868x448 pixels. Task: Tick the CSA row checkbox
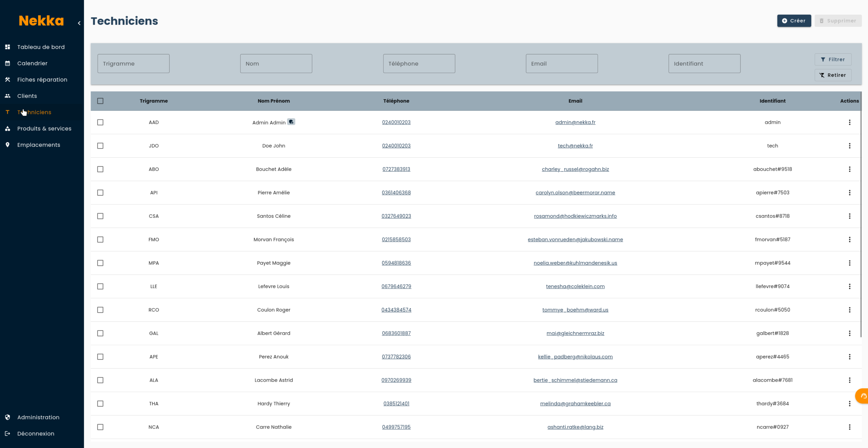click(x=100, y=216)
